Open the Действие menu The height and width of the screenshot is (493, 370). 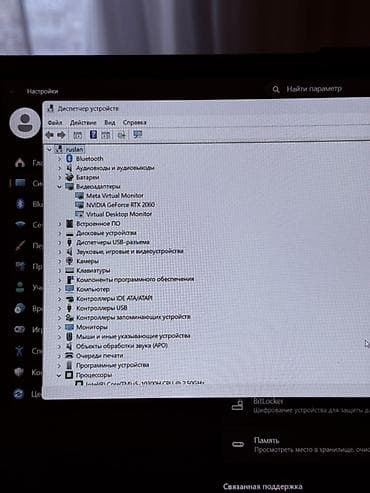pos(83,123)
